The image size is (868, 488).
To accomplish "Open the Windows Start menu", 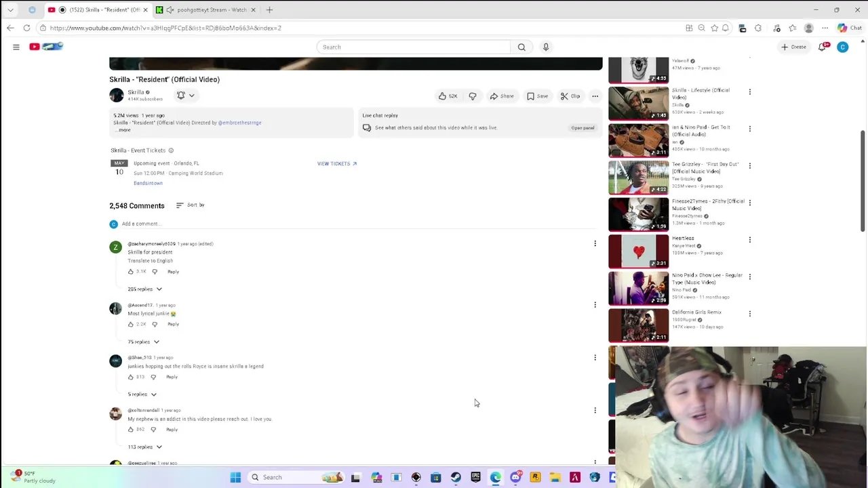I will tap(235, 477).
